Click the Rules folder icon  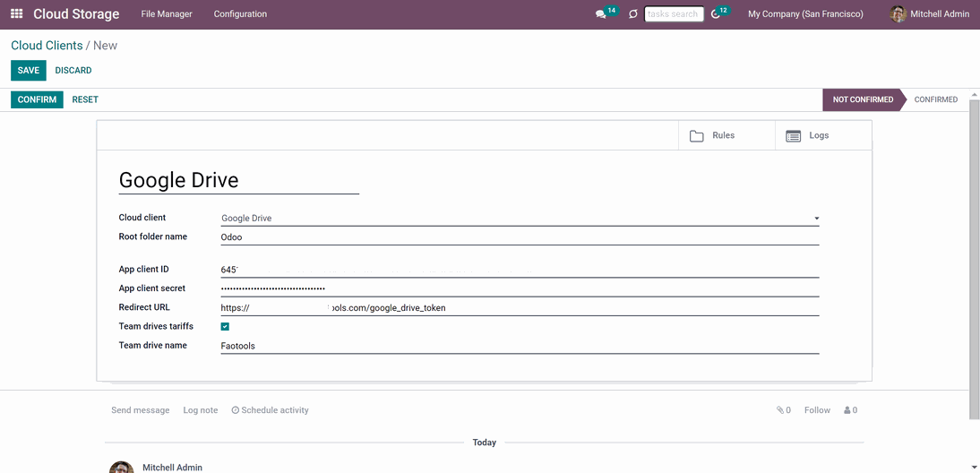pos(697,136)
